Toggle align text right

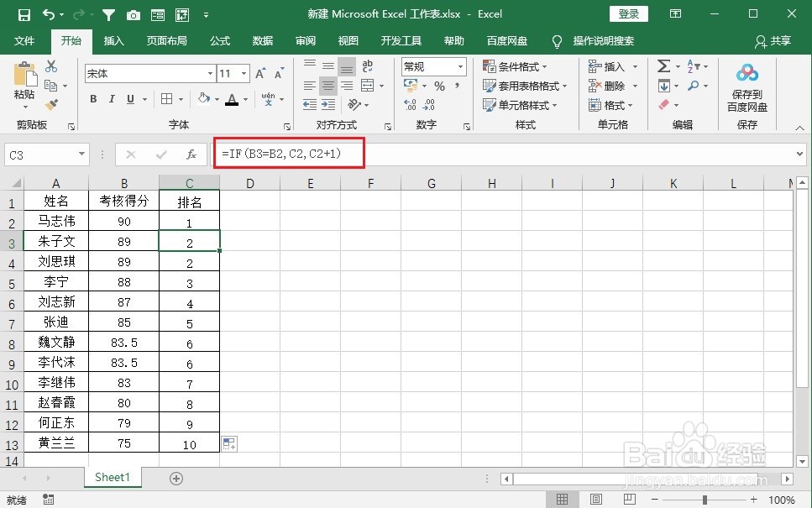347,86
